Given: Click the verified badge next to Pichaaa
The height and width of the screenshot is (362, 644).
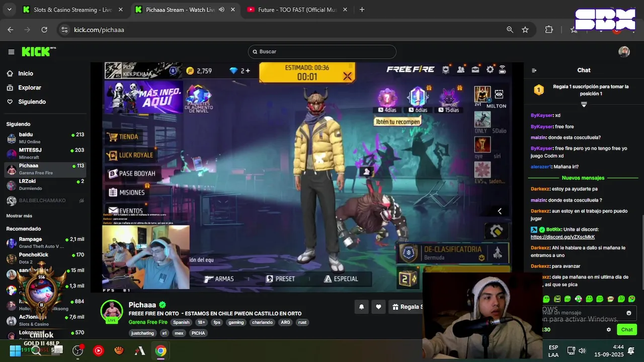Looking at the screenshot, I should point(163,305).
